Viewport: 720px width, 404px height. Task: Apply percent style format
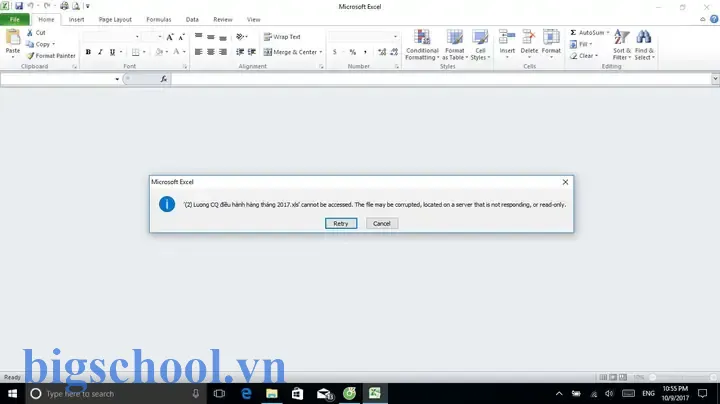click(353, 52)
